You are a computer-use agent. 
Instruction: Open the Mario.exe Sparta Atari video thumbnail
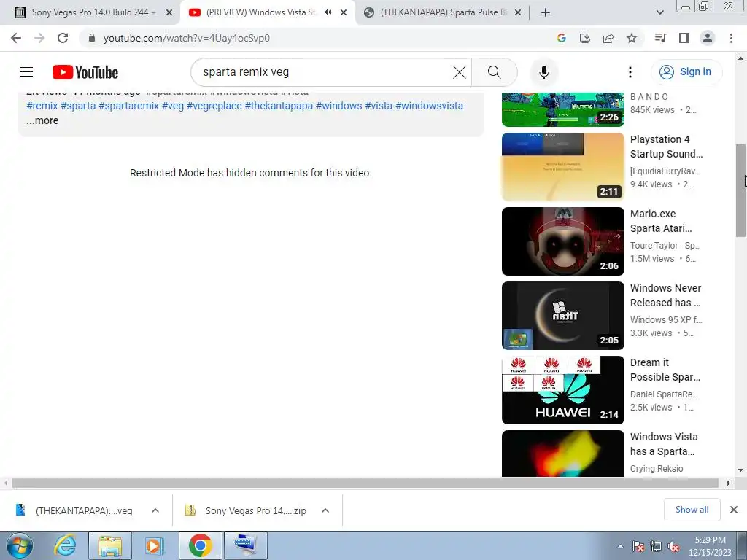coord(562,241)
